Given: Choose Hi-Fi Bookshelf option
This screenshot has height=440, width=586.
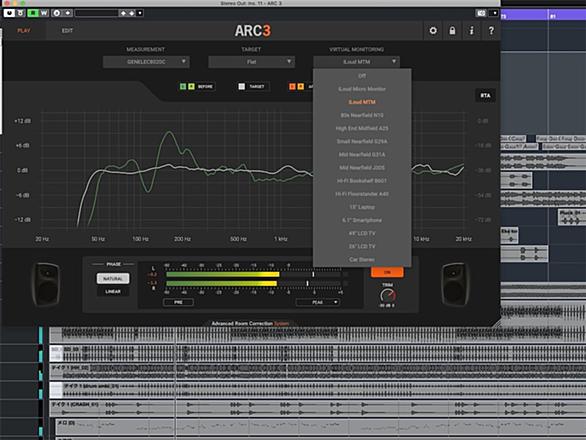Looking at the screenshot, I should coord(362,181).
